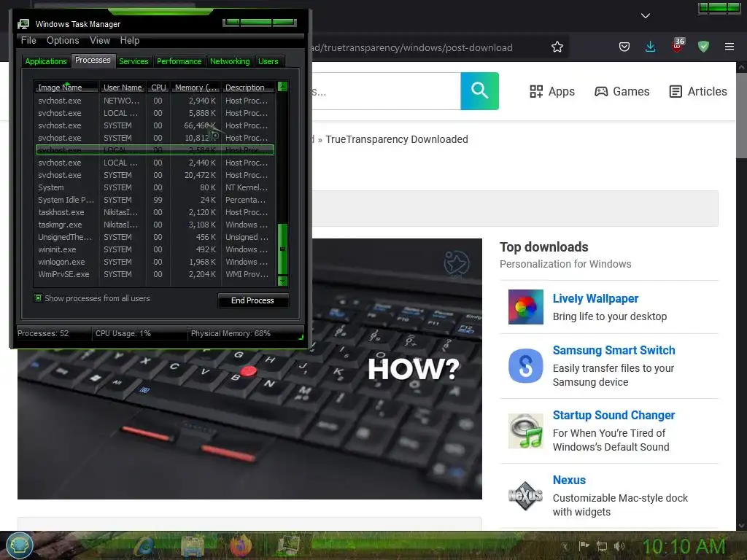This screenshot has width=747, height=560.
Task: Select the winlogon.exe process row
Action: [x=155, y=262]
